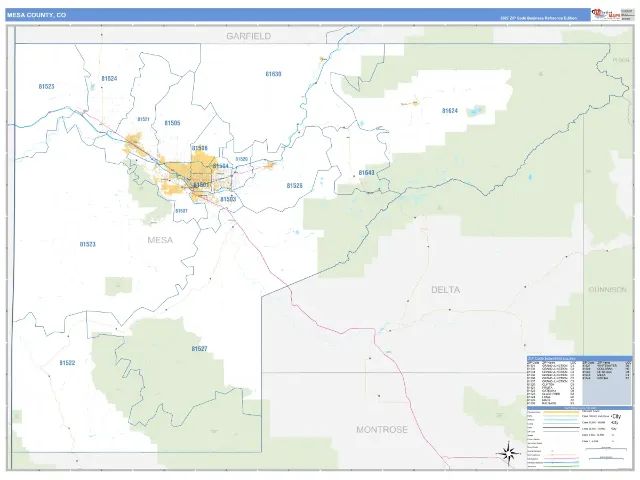Screen dimensions: 640x480
Task: Select the GUNNISON county label
Action: pyautogui.click(x=607, y=289)
